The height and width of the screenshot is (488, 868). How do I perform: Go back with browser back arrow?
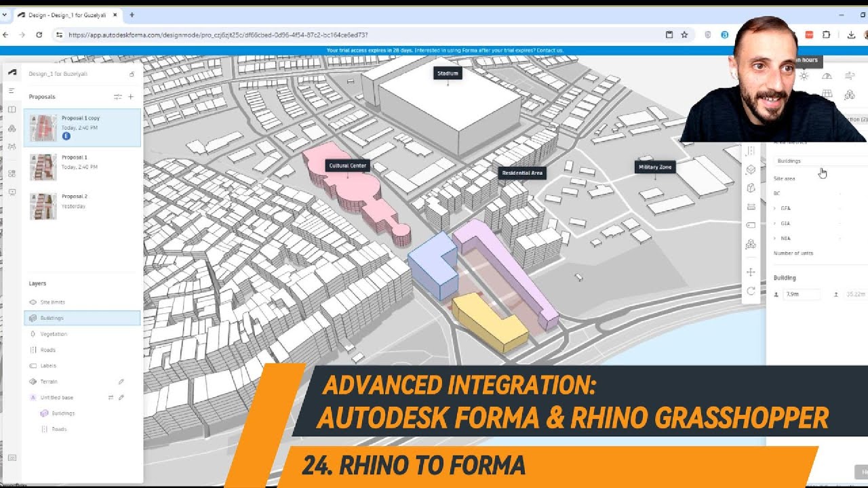pos(5,35)
